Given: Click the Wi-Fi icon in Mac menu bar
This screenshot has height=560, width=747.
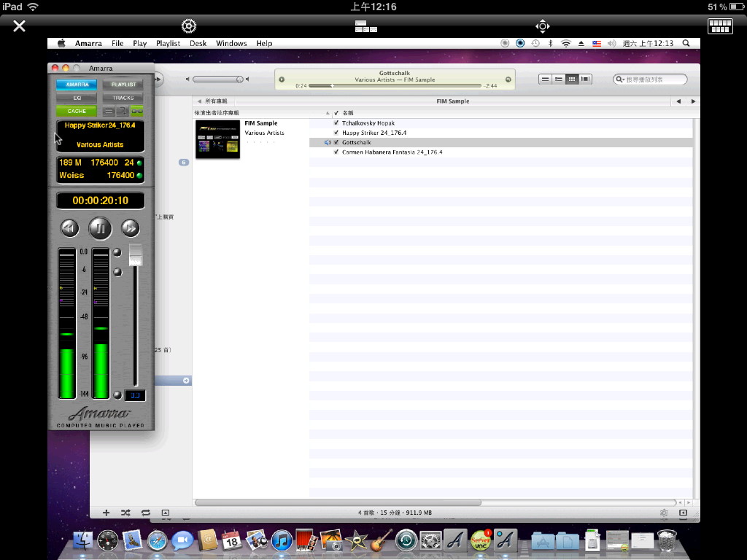Looking at the screenshot, I should click(x=565, y=43).
